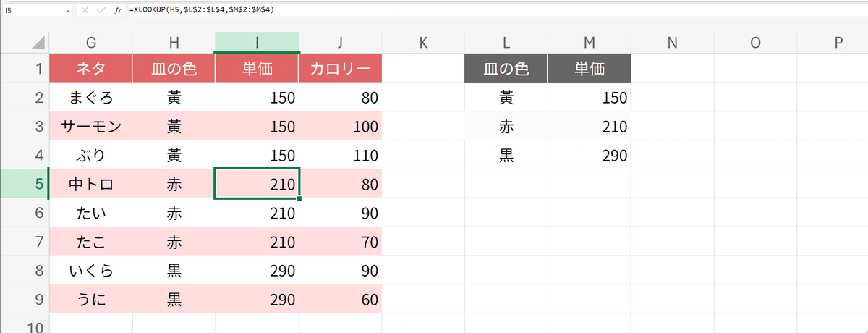Click the 290 price cell in いくら row
Screen dimensions: 868x333
(x=257, y=271)
